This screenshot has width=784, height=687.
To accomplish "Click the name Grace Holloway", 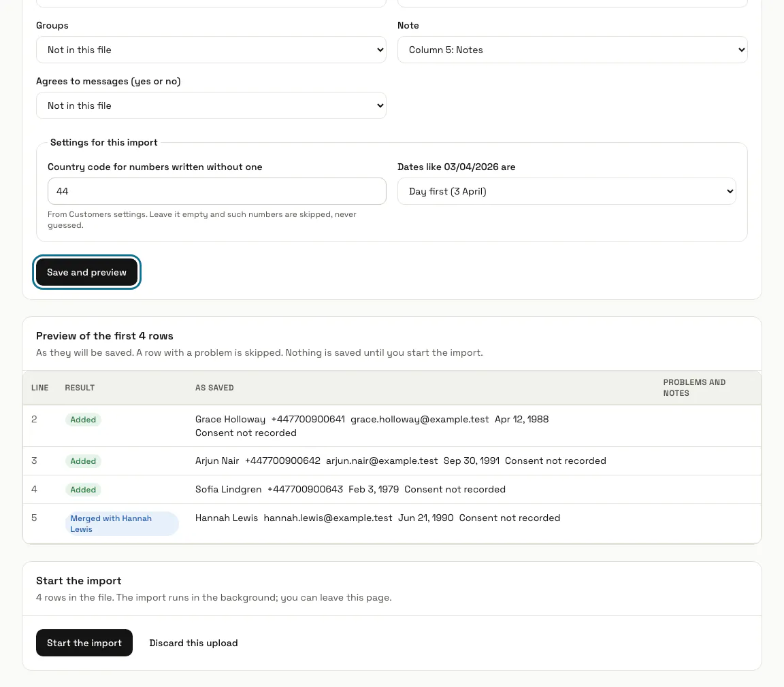I will point(230,419).
